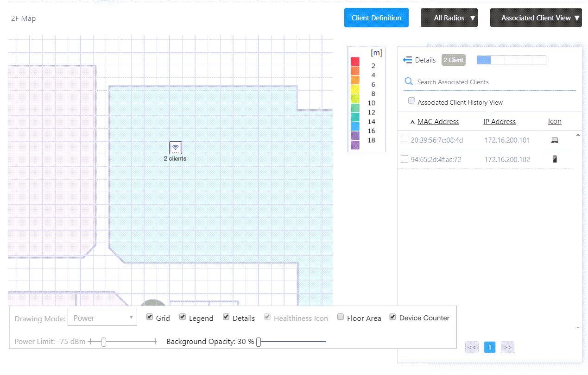This screenshot has width=588, height=375.
Task: Click the Background Opacity slider handle
Action: pyautogui.click(x=259, y=342)
